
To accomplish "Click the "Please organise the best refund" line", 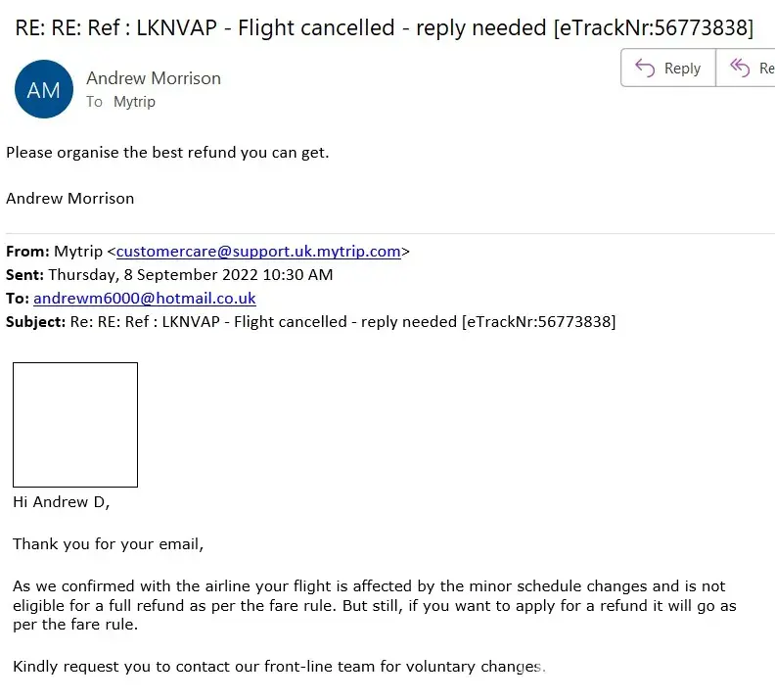I will [x=167, y=153].
